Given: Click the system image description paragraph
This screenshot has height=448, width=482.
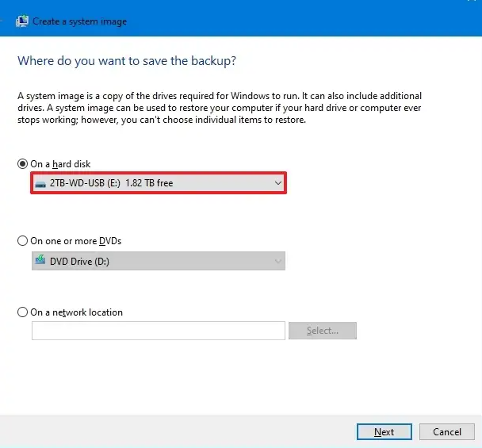Looking at the screenshot, I should [220, 108].
